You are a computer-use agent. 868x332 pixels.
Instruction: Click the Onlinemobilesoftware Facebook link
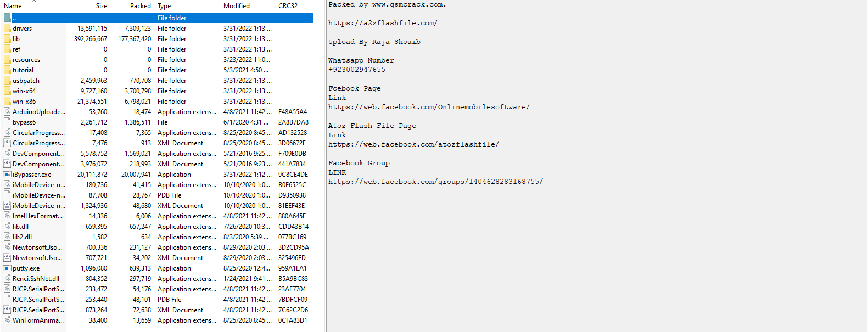tap(429, 107)
